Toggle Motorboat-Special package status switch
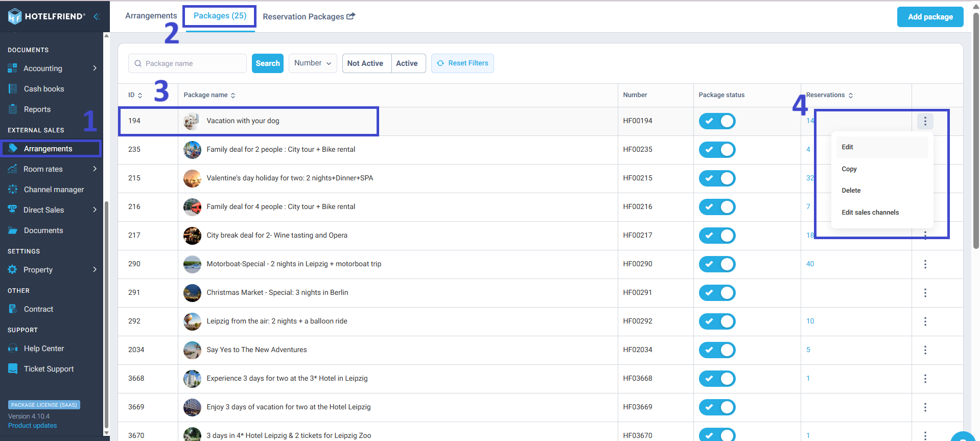 [x=717, y=264]
